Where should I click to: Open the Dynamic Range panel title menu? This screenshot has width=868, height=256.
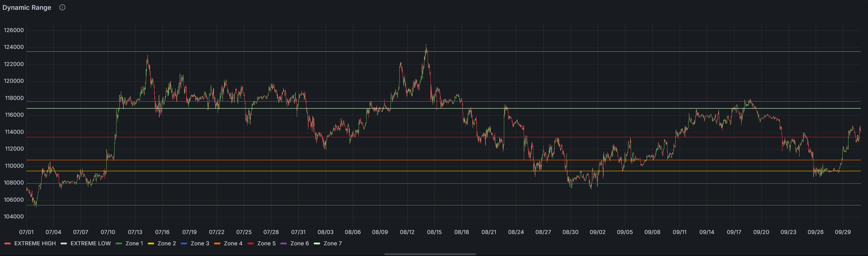[27, 7]
